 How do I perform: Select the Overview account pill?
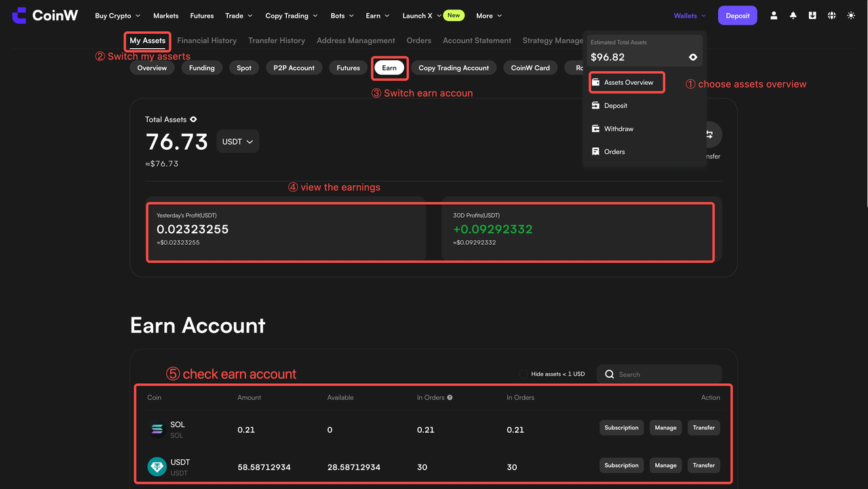tap(152, 68)
